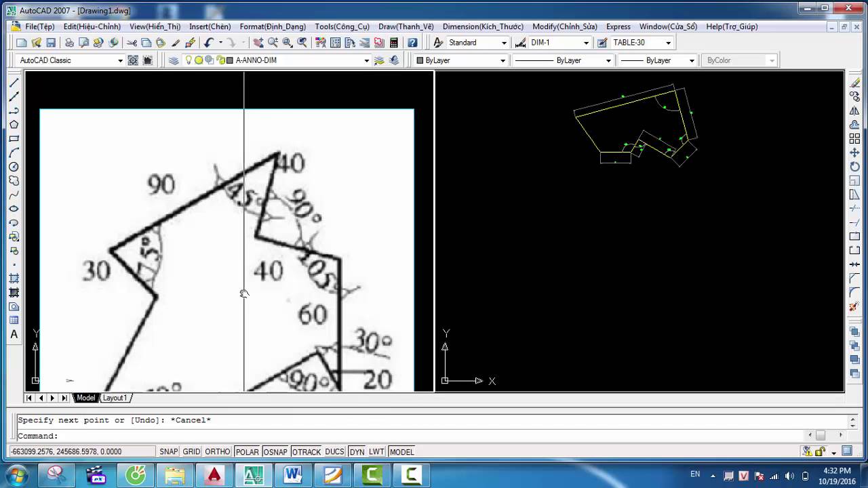This screenshot has width=868, height=488.
Task: Select the Rotate modify tool
Action: coord(854,167)
